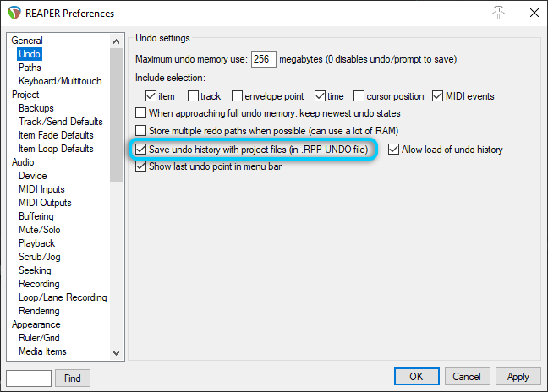Open the Playback preferences page
Screen dimensions: 548x392
[36, 243]
